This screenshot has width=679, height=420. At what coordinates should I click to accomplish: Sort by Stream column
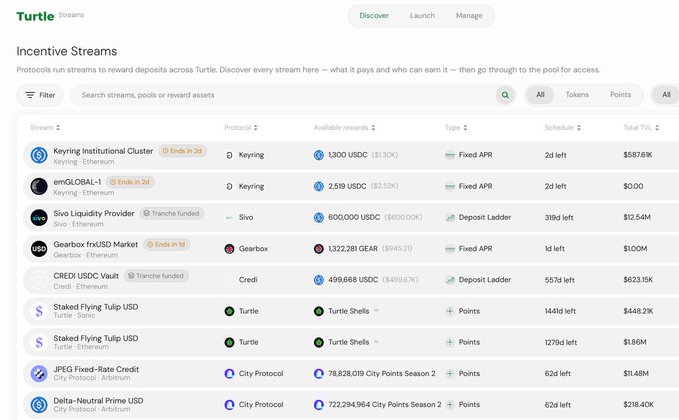(x=45, y=127)
